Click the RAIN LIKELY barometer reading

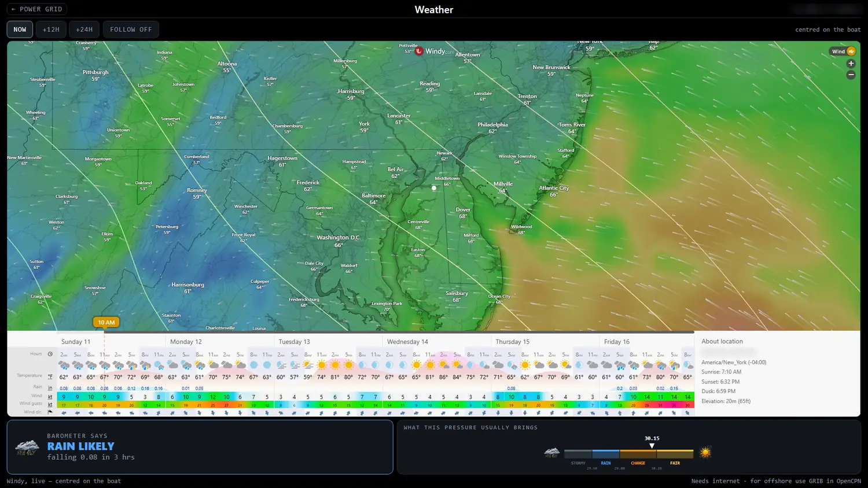pyautogui.click(x=80, y=446)
